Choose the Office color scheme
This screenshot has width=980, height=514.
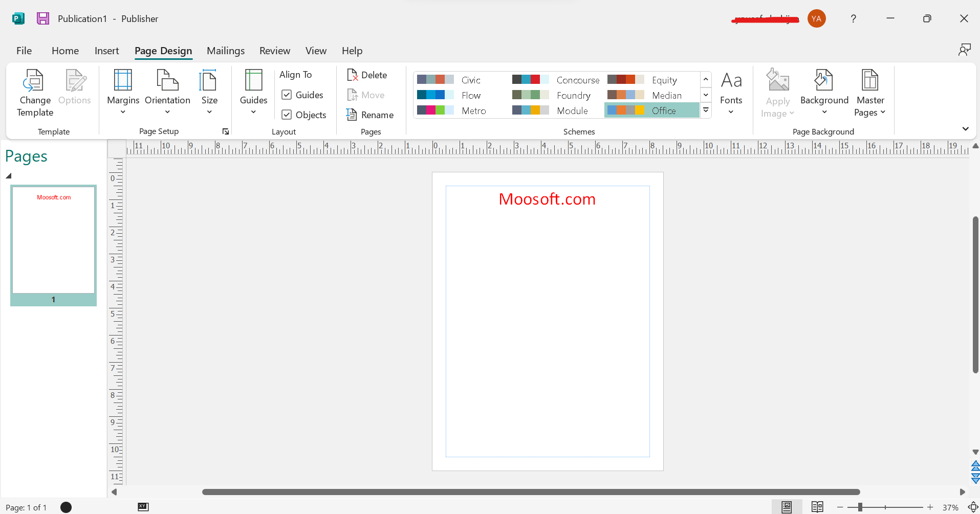652,110
